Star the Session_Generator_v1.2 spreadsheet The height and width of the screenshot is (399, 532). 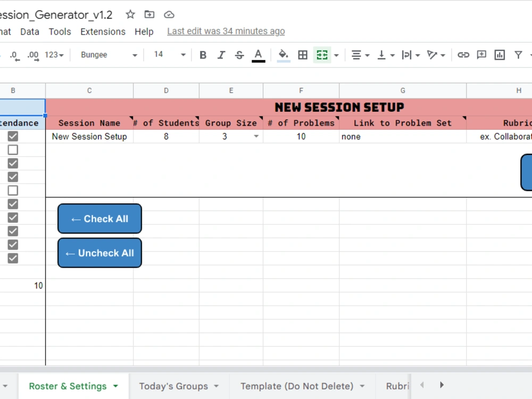point(130,15)
